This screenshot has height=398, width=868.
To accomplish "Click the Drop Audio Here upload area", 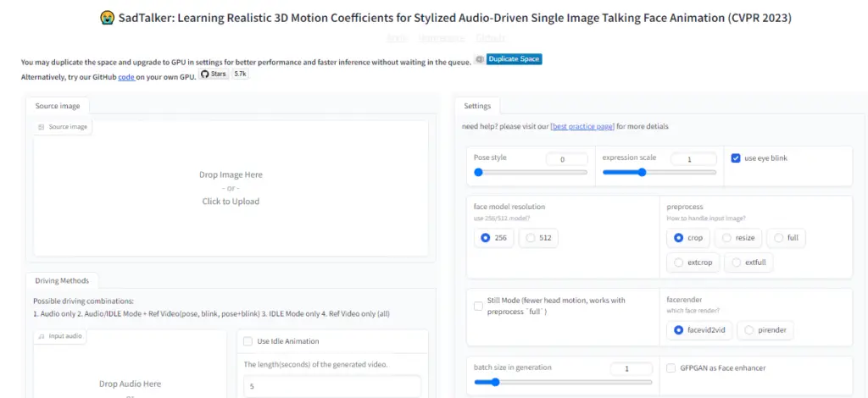I will tap(130, 365).
